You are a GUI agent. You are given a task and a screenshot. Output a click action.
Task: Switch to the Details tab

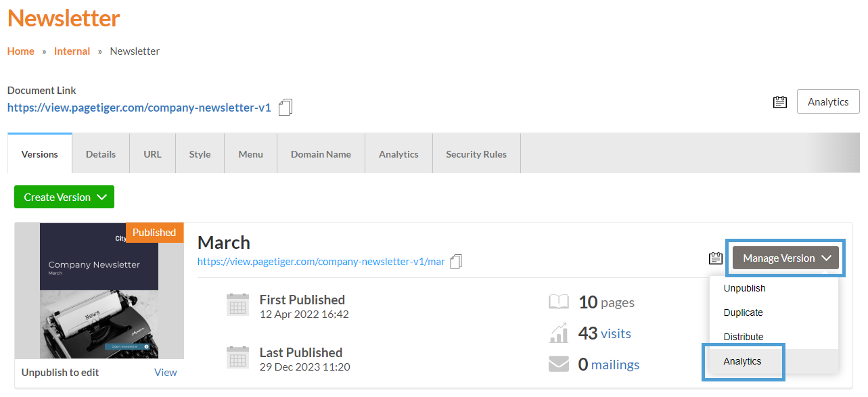click(x=101, y=154)
